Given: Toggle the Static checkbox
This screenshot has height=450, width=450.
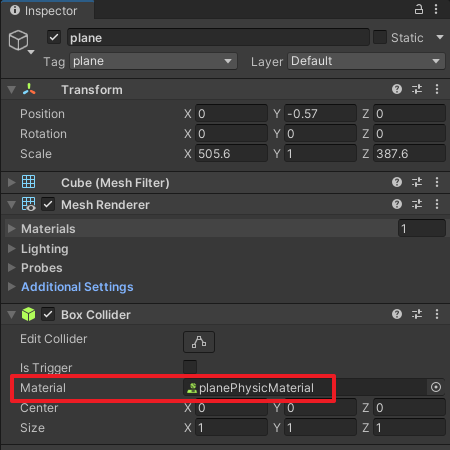Looking at the screenshot, I should (x=380, y=37).
